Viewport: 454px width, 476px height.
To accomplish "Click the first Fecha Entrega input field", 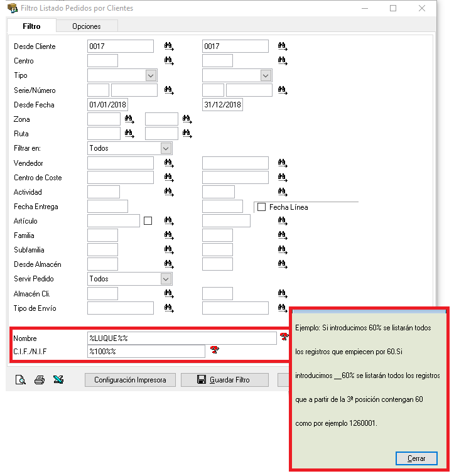I will [108, 207].
